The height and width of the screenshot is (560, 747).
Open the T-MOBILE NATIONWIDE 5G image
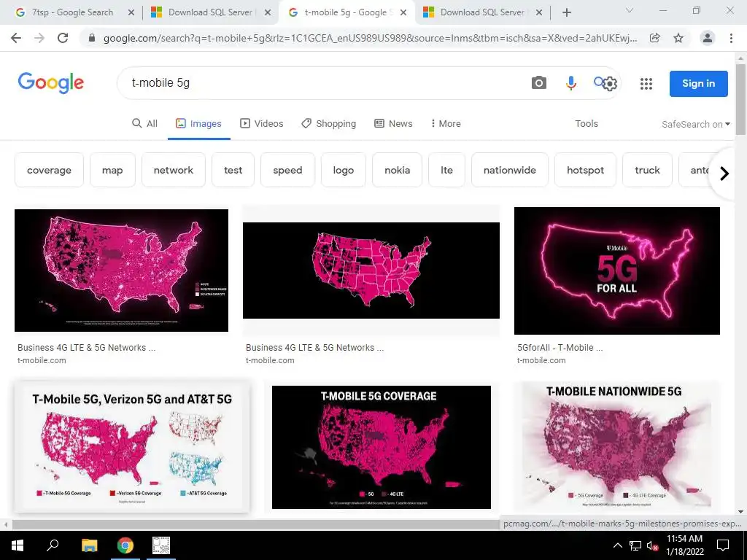click(x=617, y=447)
